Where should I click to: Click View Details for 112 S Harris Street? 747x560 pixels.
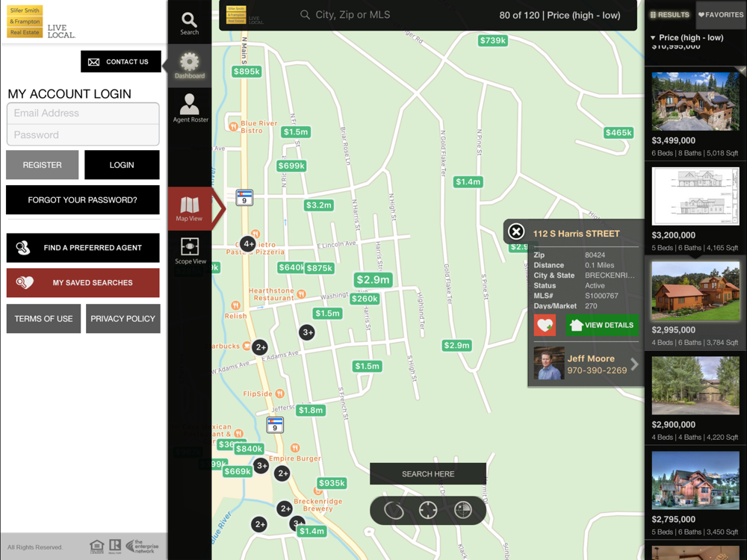[602, 326]
